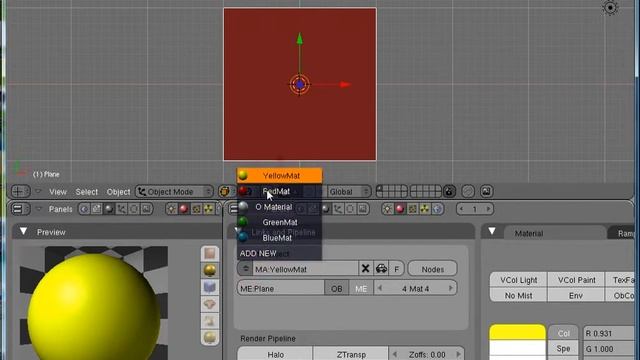Toggle the Halo render option
640x360 pixels.
[x=276, y=354]
